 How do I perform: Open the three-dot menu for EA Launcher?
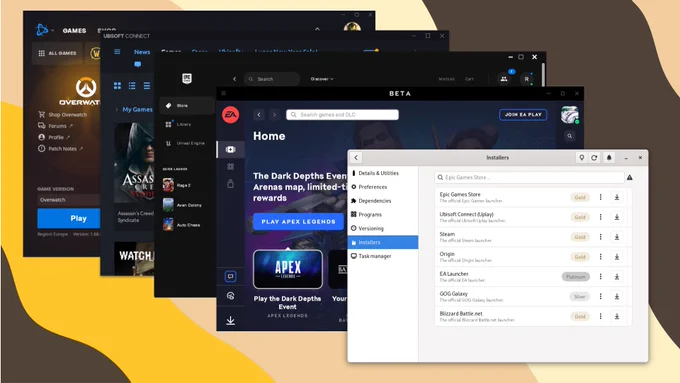pyautogui.click(x=601, y=277)
